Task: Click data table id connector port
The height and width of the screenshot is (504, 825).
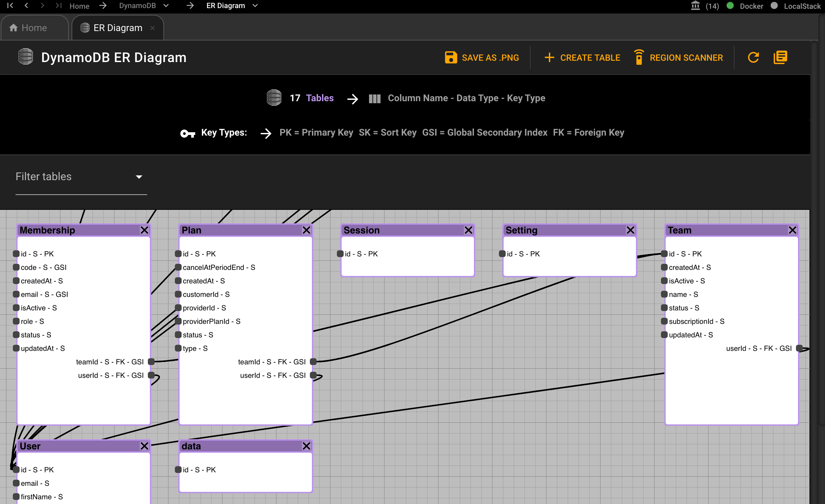Action: click(178, 470)
